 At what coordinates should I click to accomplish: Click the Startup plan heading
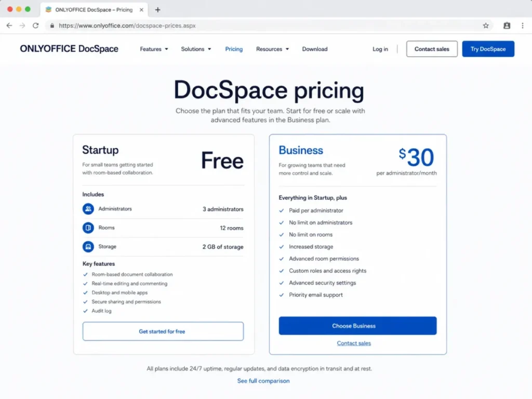pos(100,150)
